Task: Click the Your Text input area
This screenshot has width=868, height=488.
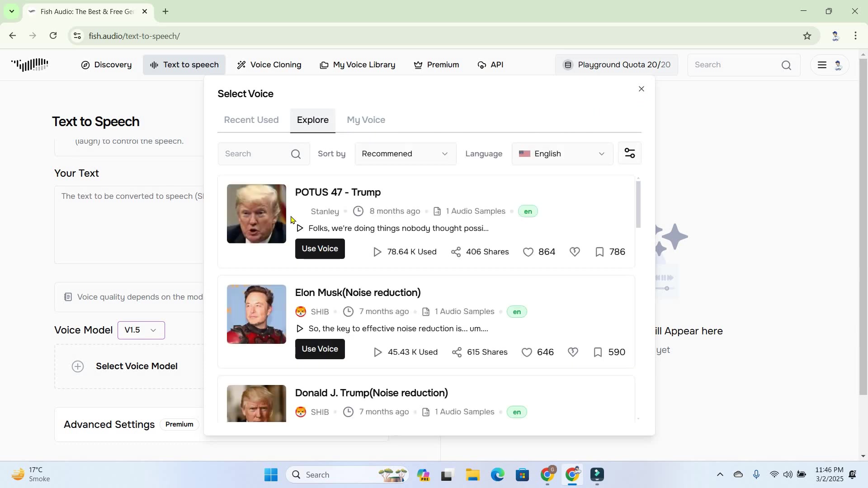Action: (129, 225)
